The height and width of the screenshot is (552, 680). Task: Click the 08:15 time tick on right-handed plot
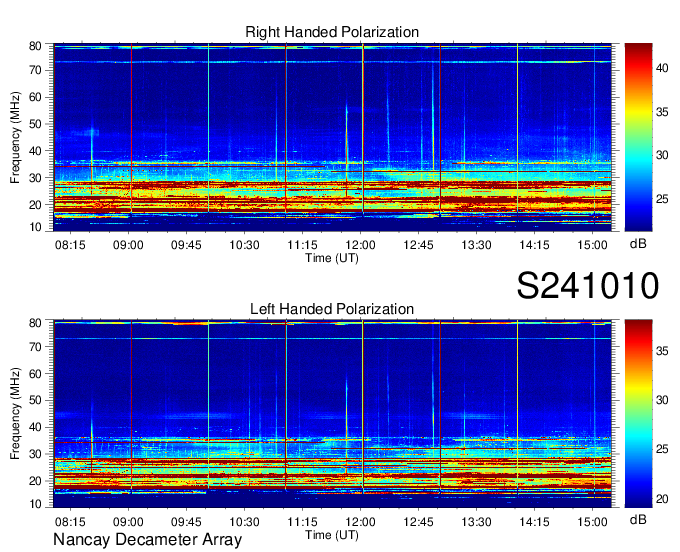70,245
